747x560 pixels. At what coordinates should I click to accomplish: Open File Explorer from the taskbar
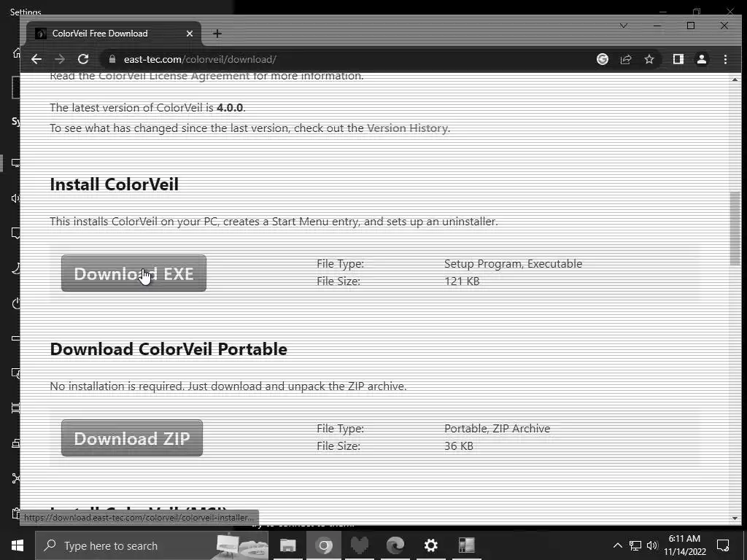tap(287, 545)
